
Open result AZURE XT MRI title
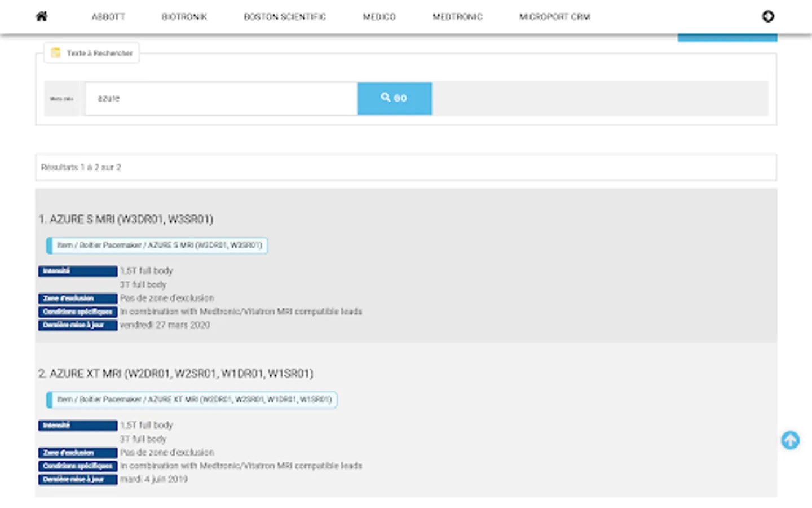coord(176,373)
